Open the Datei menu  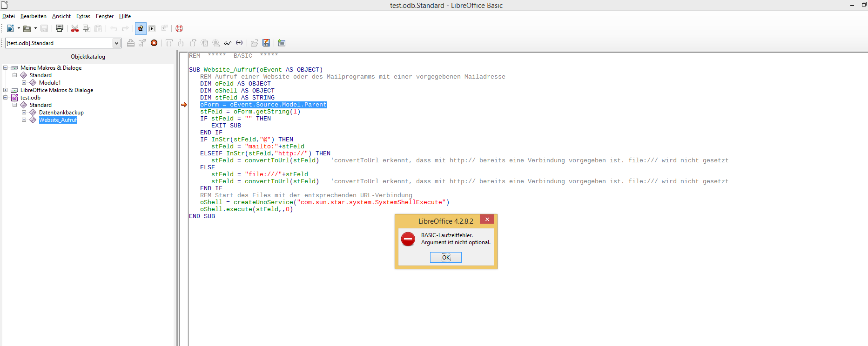point(8,16)
